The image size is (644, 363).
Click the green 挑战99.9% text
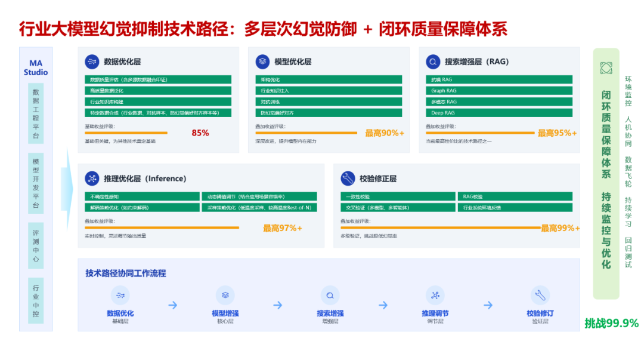(612, 324)
